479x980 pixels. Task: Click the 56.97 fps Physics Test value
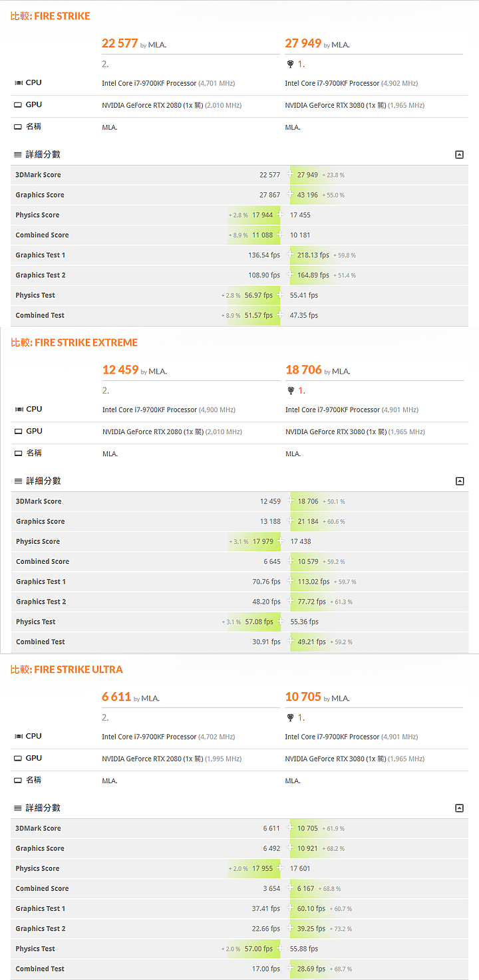click(x=259, y=295)
